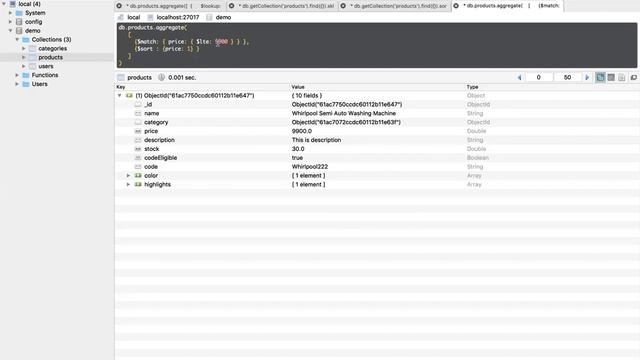Click the users collection icon
This screenshot has height=360, width=640.
tap(33, 66)
